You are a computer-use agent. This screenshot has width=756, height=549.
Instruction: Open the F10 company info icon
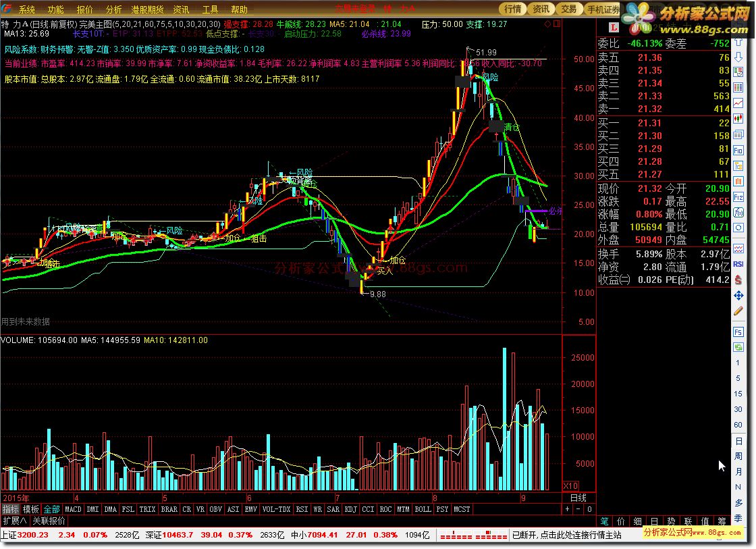(738, 150)
